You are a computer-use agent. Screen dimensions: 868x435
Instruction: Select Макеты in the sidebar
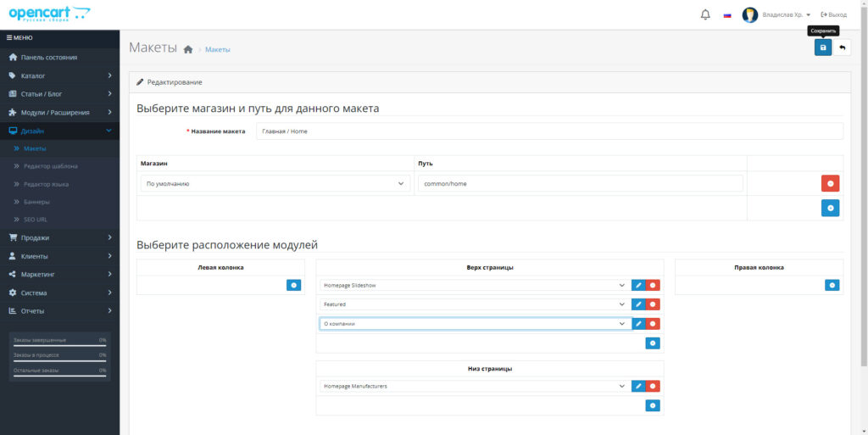[60, 149]
